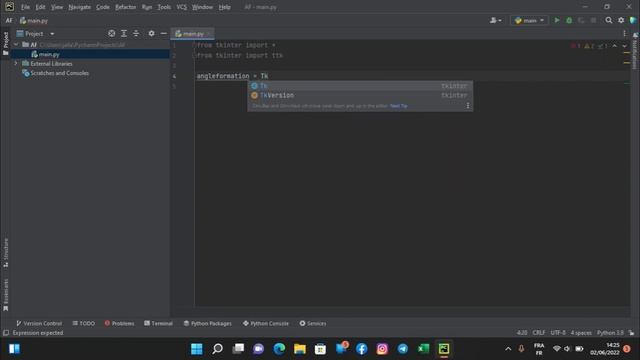Open Excel from the taskbar
The image size is (640, 360).
tap(423, 349)
